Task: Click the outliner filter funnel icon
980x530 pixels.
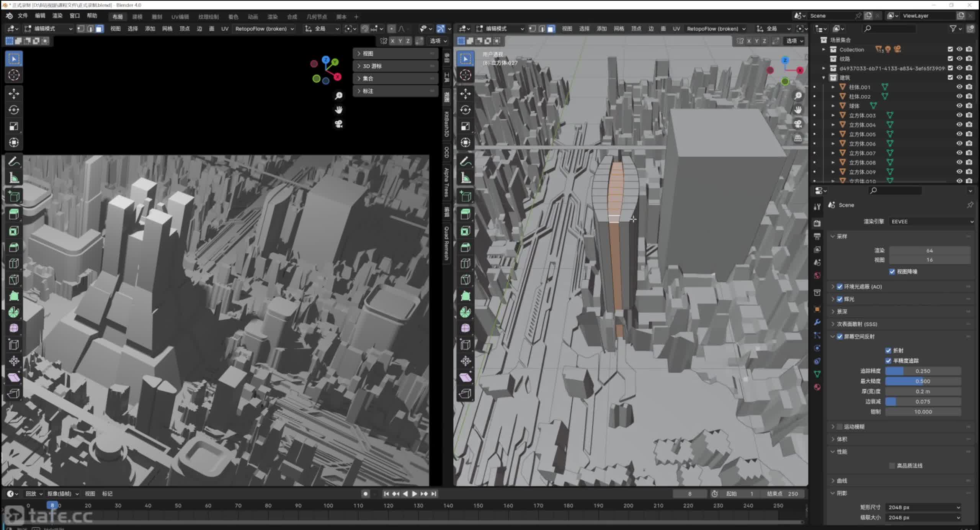Action: click(x=953, y=28)
